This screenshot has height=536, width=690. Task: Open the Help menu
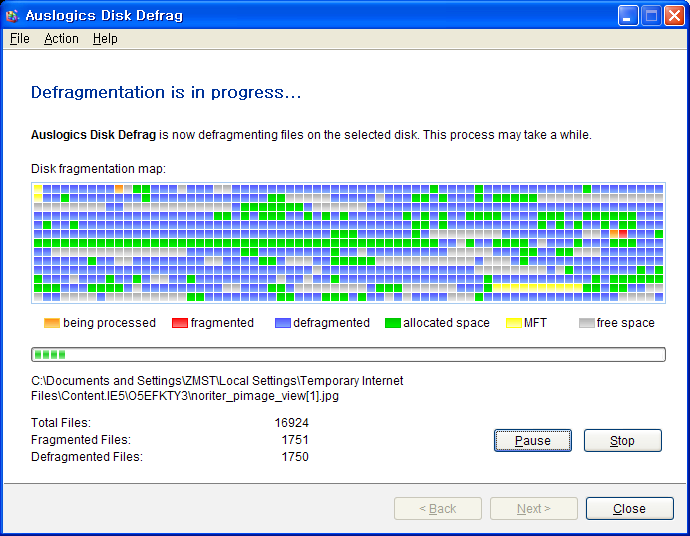(105, 39)
